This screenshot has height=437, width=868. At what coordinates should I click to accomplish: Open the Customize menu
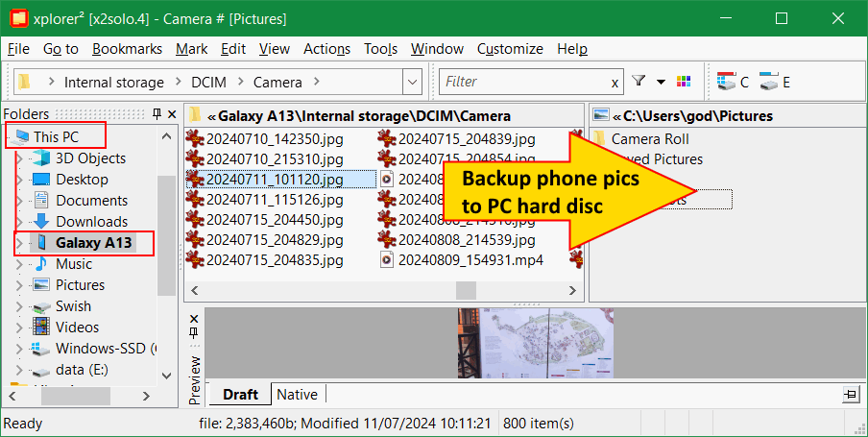pos(510,49)
